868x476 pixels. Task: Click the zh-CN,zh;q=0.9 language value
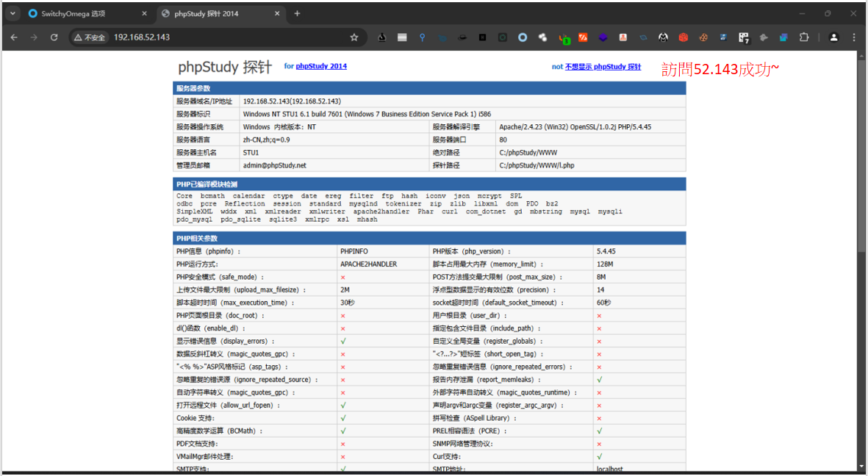(266, 140)
